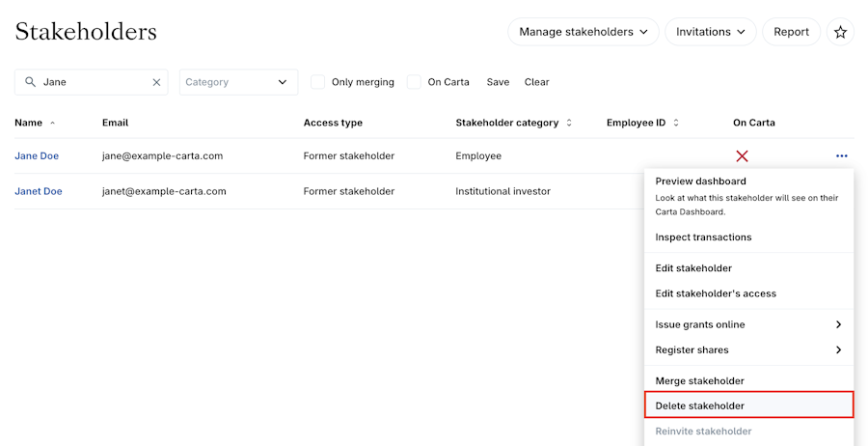The image size is (868, 446).
Task: Sort by Employee ID arrows
Action: coord(676,124)
